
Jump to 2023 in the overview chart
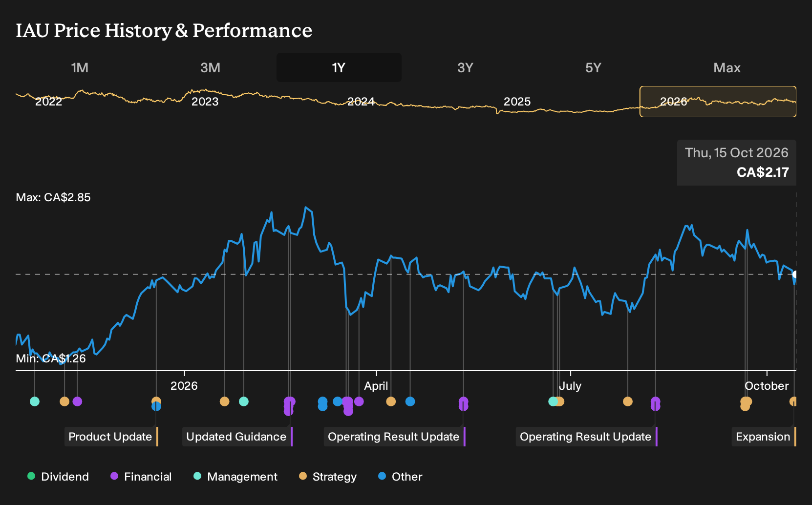205,102
